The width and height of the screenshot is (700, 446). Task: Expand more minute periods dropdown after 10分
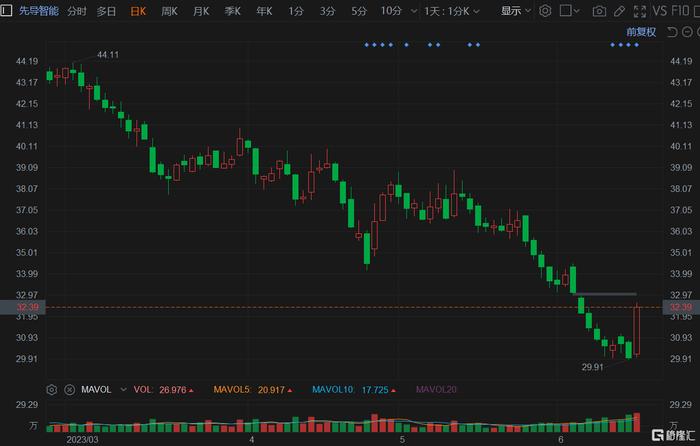point(414,11)
